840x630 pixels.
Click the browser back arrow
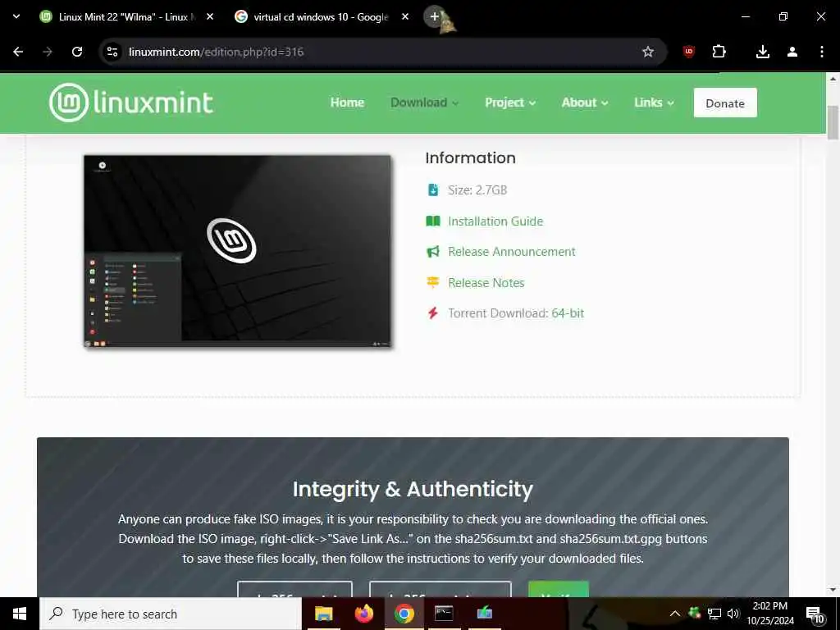[18, 52]
